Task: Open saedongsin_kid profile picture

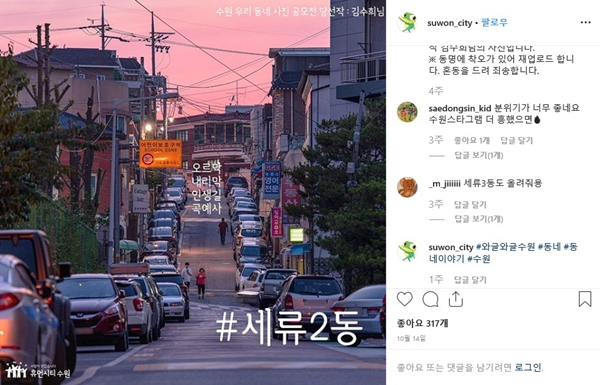Action: (x=407, y=112)
